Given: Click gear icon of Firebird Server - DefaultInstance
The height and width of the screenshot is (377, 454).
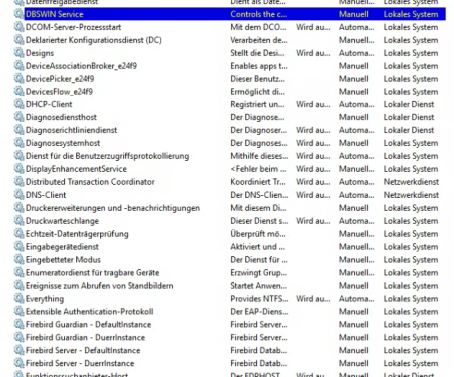Looking at the screenshot, I should [19, 351].
